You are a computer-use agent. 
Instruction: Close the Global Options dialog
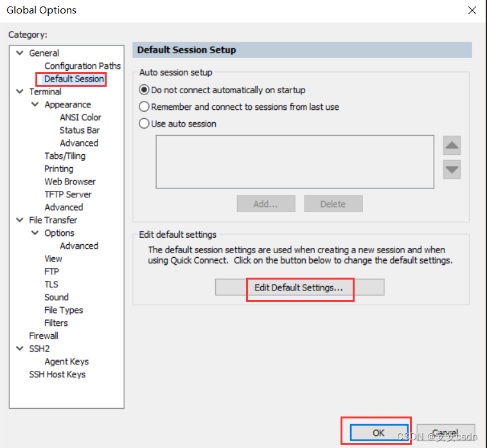[472, 10]
